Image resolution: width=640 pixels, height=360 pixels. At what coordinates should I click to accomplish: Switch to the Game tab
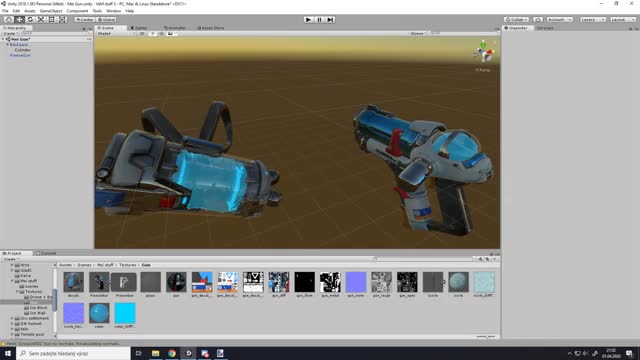[139, 28]
